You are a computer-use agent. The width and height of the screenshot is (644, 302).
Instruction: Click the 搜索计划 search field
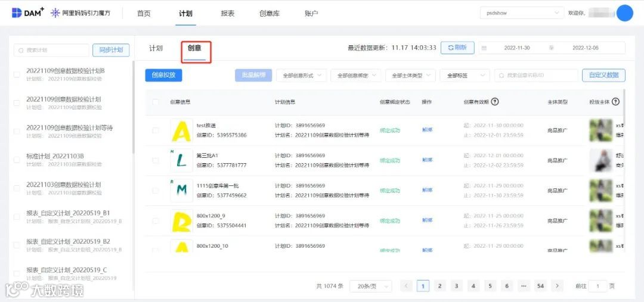(x=51, y=50)
